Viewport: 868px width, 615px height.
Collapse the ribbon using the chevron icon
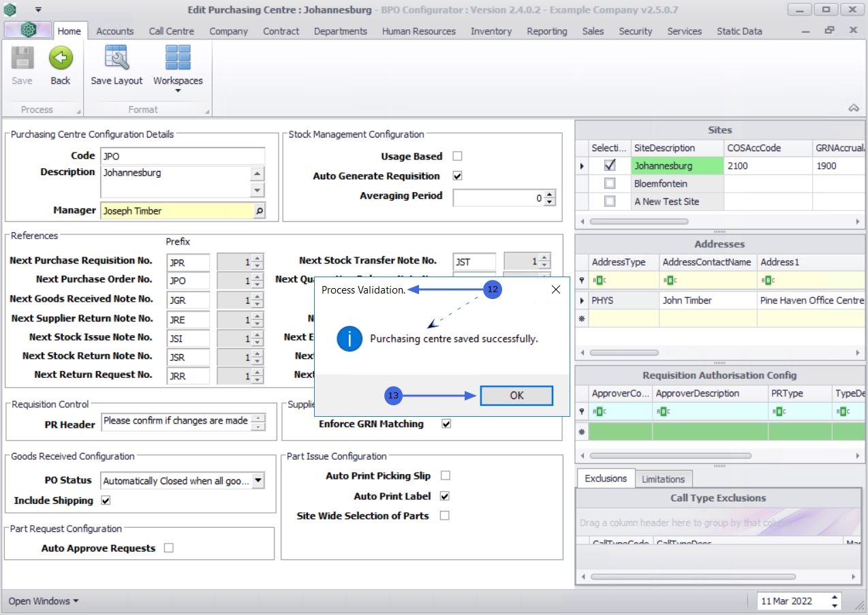[x=853, y=108]
